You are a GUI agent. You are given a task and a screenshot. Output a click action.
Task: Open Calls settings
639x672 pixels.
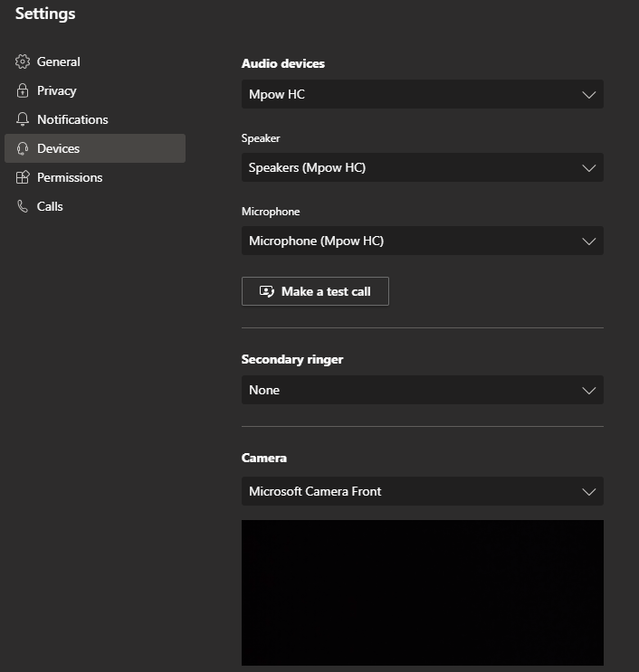(x=95, y=206)
